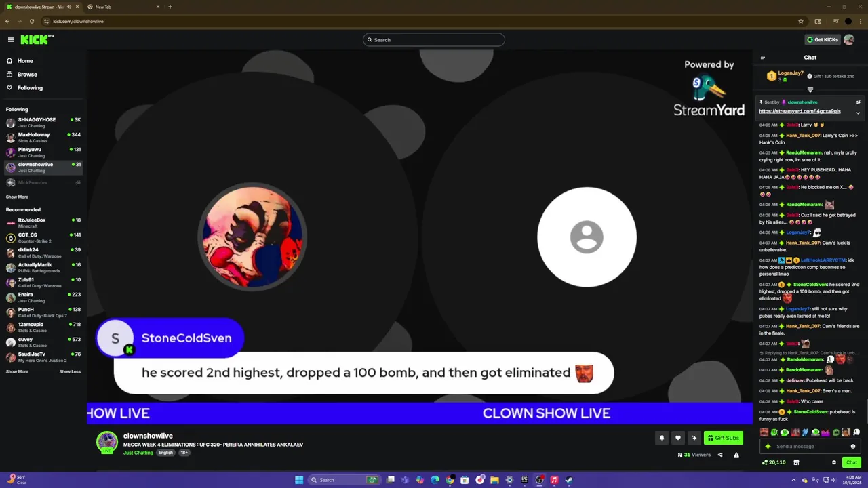This screenshot has width=868, height=488.
Task: Open offline NickFuentes channel
Action: [43, 182]
